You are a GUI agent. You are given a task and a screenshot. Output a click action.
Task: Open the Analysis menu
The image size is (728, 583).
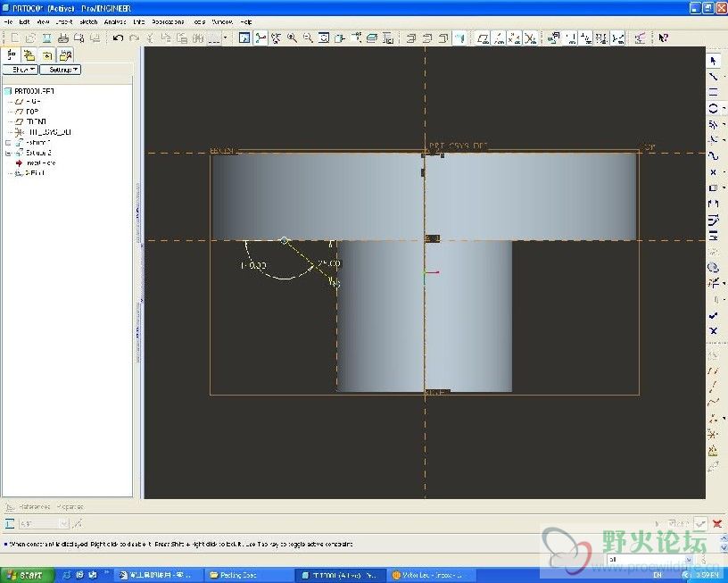pos(115,21)
